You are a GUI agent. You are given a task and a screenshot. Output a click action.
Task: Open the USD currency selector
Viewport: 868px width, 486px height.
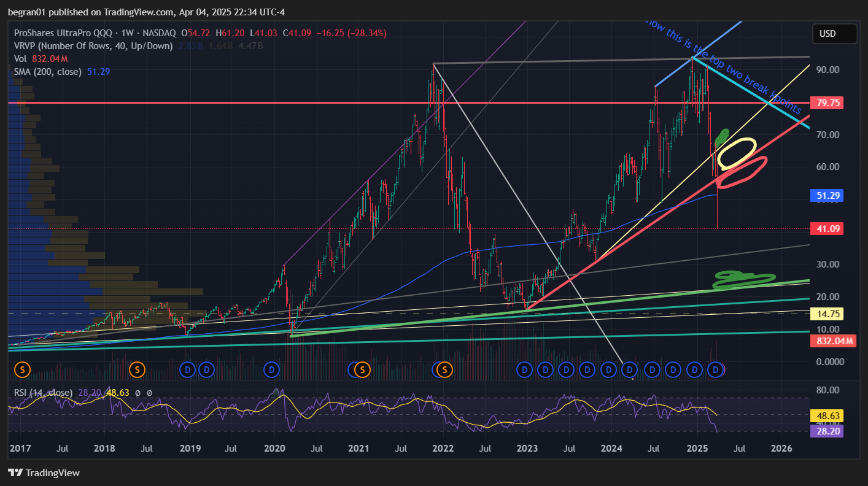click(x=834, y=34)
